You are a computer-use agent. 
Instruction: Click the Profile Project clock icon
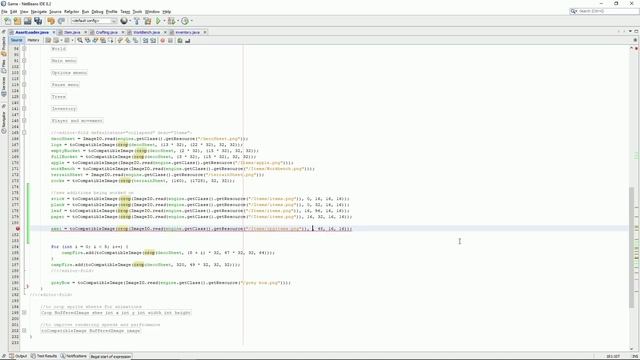tap(185, 21)
